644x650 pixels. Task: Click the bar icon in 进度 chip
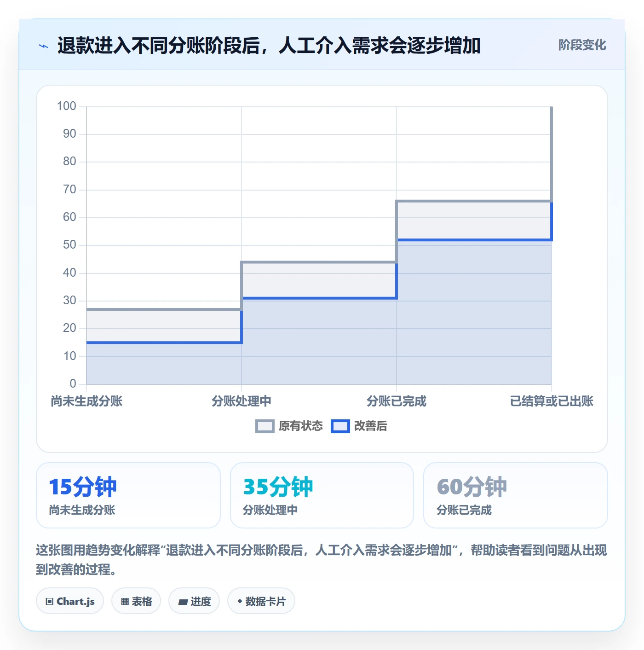click(183, 602)
